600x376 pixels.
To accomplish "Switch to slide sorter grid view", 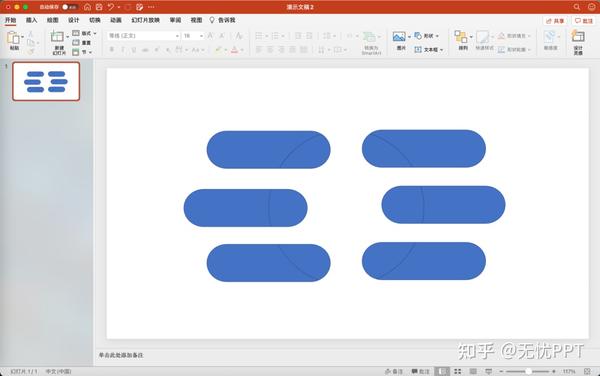I will click(x=458, y=371).
